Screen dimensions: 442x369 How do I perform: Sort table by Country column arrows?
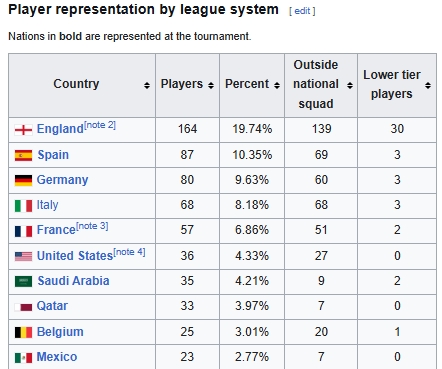click(147, 86)
